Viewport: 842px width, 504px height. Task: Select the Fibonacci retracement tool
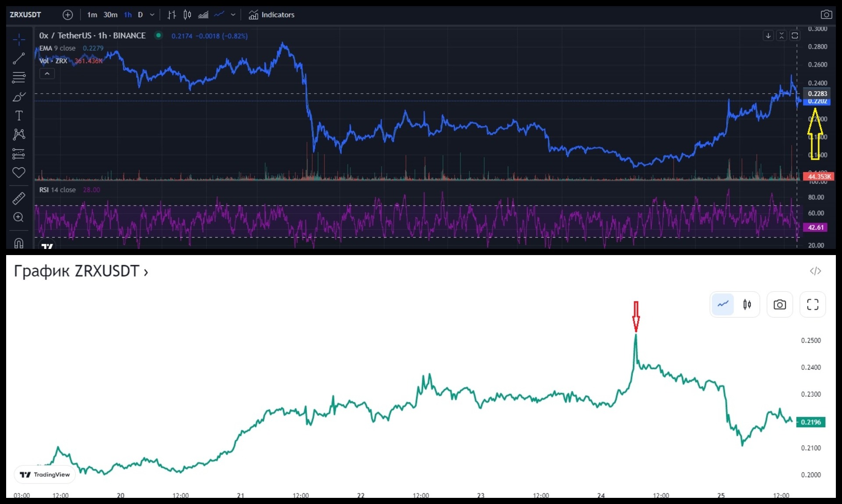pos(19,78)
